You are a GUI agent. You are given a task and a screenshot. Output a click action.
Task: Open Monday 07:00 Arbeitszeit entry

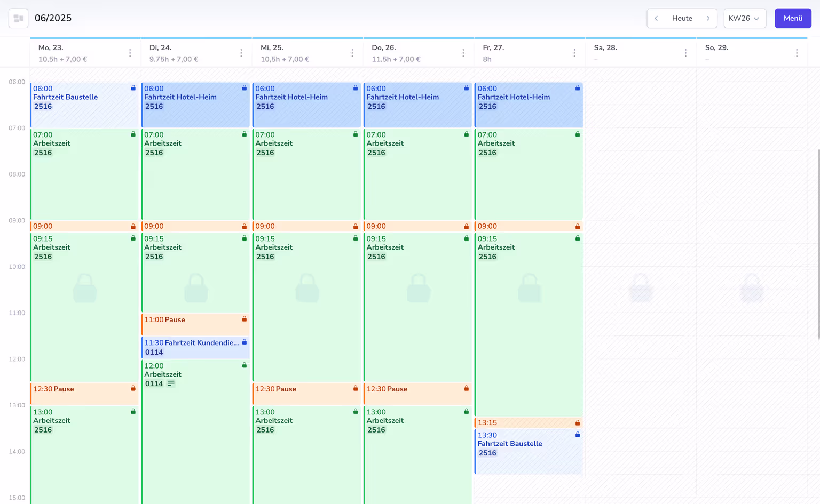[x=84, y=174]
